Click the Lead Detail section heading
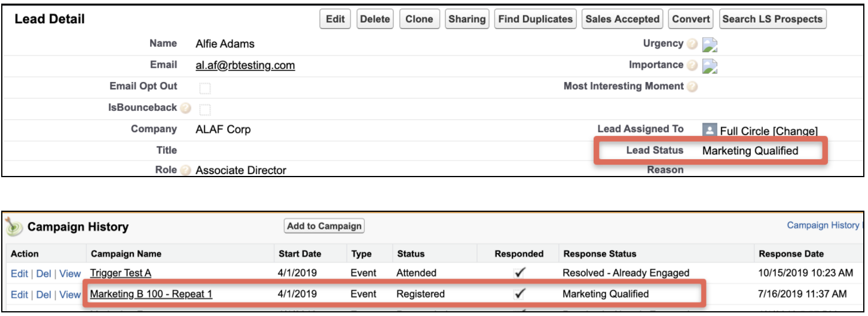 coord(50,19)
